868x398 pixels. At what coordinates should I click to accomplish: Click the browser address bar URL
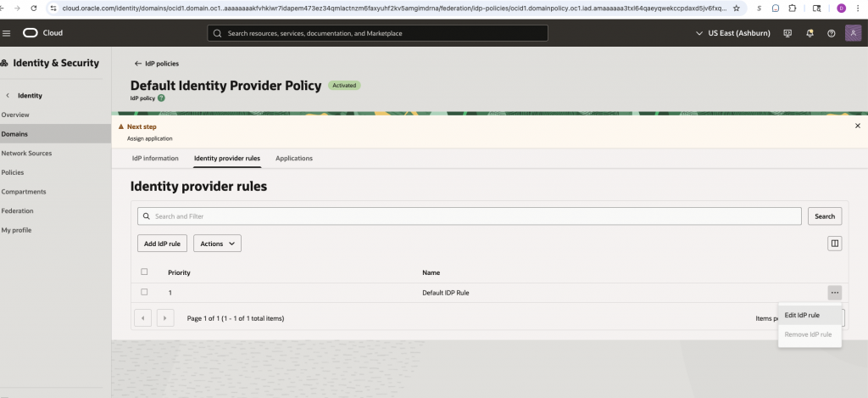pos(393,8)
